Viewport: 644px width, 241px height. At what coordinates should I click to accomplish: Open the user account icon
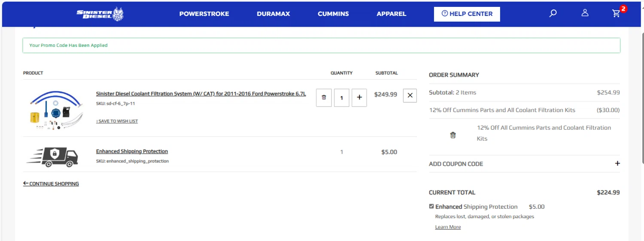585,13
